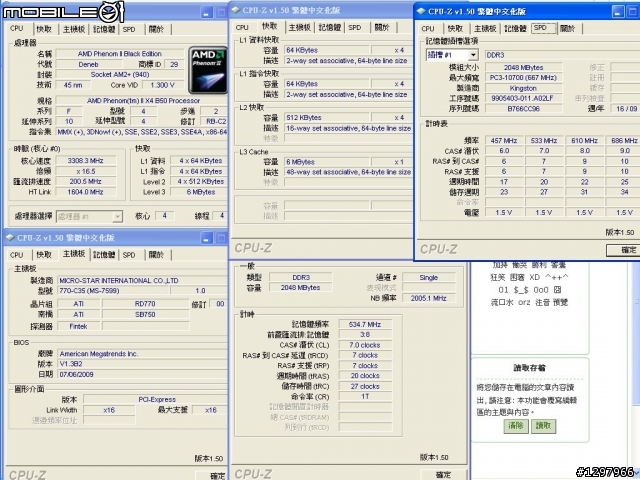The image size is (640, 480).
Task: Click 確定 in the memory timings window
Action: point(443,475)
